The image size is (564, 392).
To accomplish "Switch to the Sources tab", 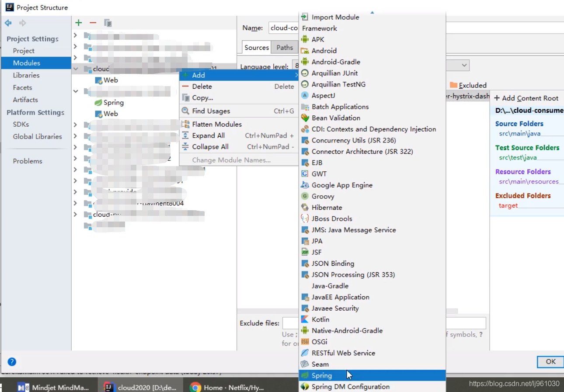I will point(257,48).
